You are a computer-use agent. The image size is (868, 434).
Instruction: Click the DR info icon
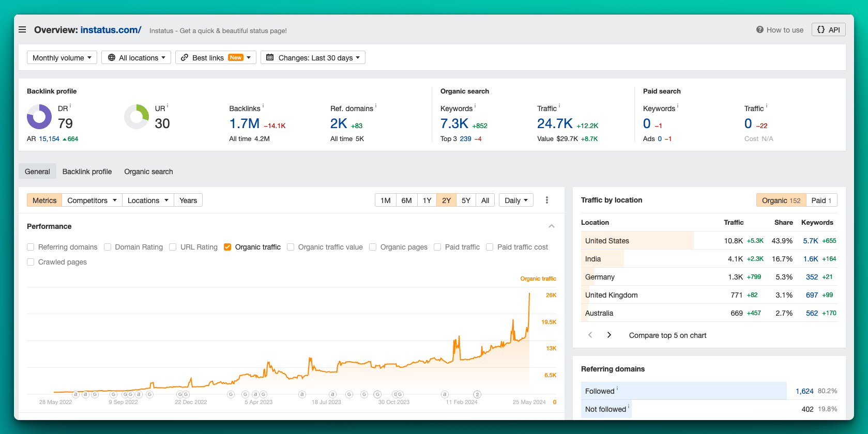[70, 106]
